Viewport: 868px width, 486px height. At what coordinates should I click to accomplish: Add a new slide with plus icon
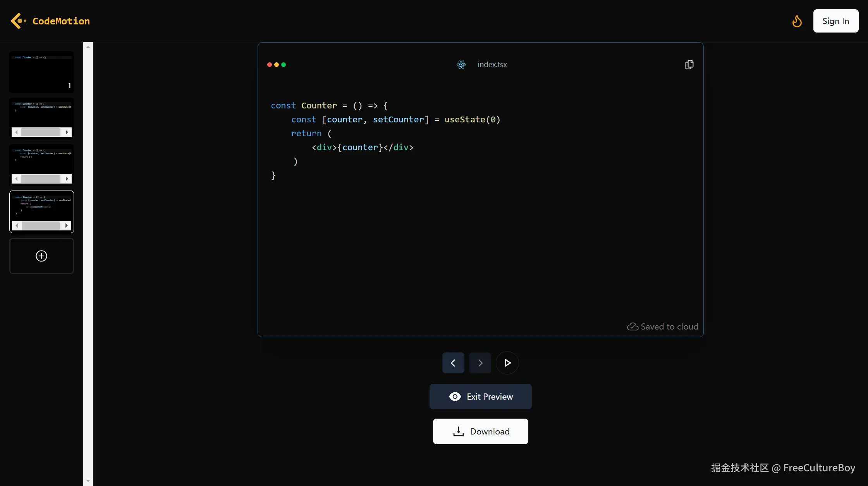41,256
